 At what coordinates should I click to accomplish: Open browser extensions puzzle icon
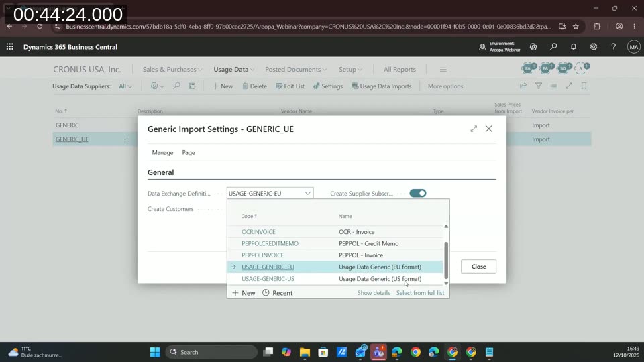point(597,26)
